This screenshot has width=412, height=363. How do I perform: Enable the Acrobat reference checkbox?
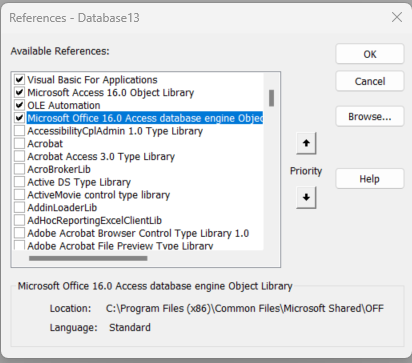pyautogui.click(x=19, y=144)
